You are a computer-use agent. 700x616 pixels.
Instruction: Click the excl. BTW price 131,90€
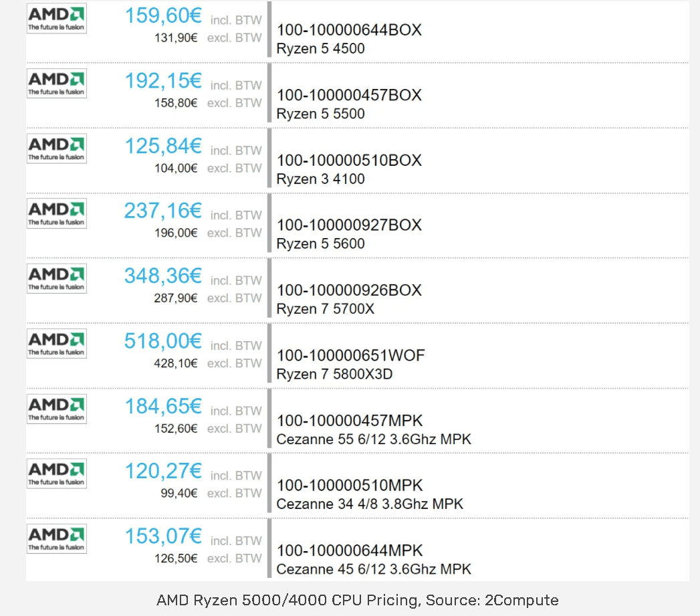[x=176, y=38]
